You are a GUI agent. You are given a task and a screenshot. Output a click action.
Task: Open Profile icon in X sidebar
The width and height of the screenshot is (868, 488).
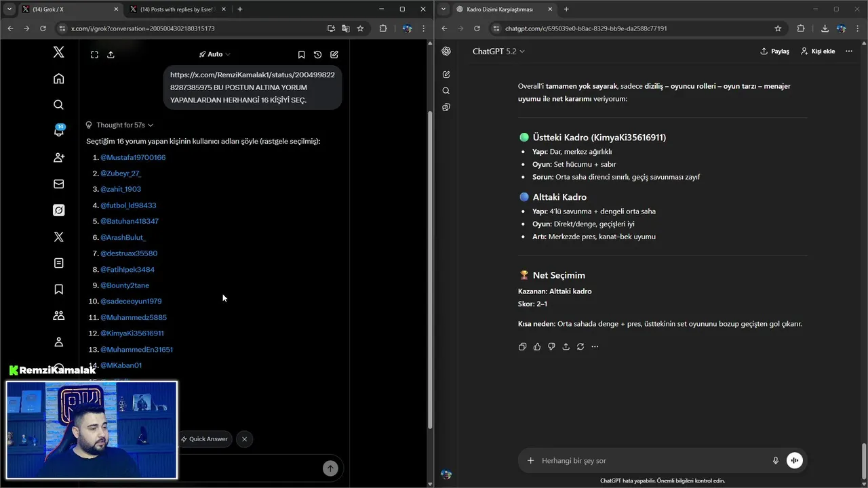coord(59,342)
